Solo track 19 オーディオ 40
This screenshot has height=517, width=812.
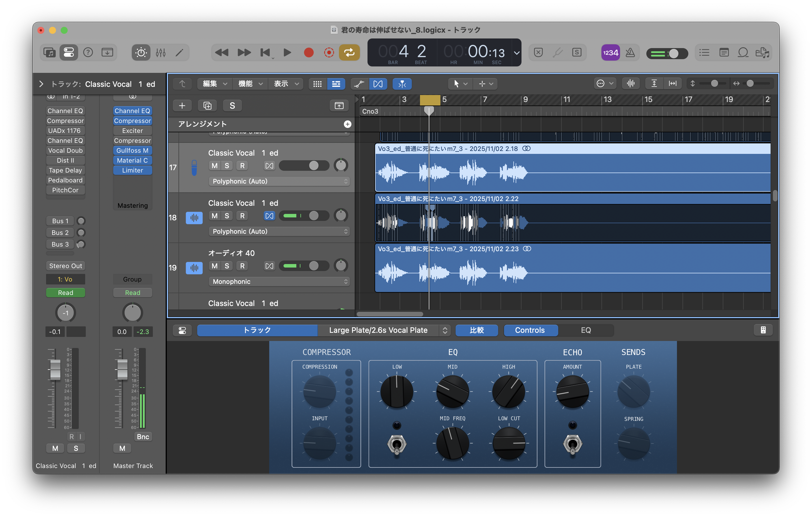[227, 266]
